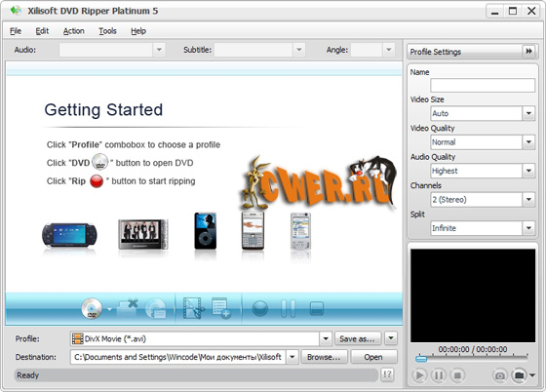Play the preview video
546x392 pixels.
click(419, 375)
